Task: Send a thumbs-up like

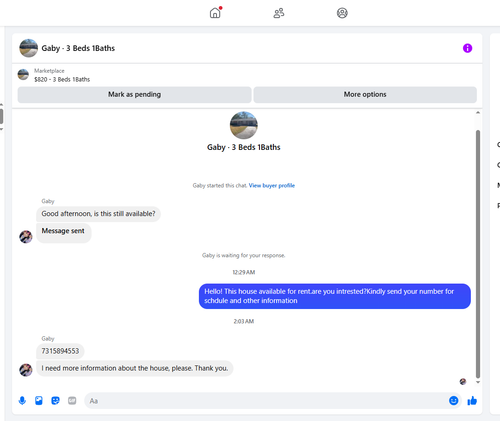Action: pos(472,401)
